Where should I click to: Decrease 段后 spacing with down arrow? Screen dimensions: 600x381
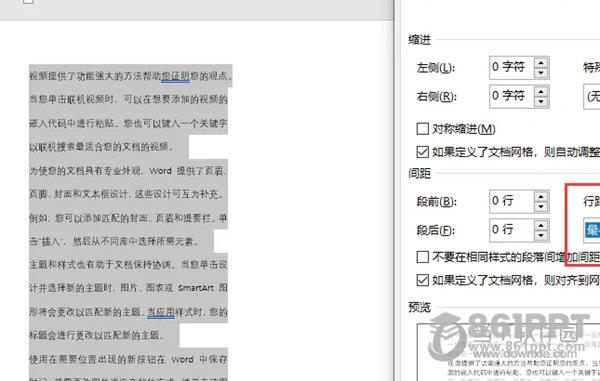(541, 235)
